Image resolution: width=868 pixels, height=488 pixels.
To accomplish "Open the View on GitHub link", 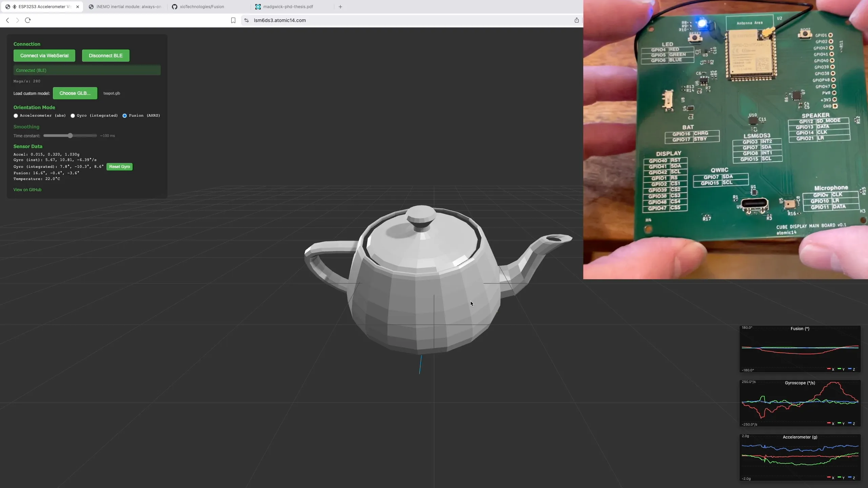I will coord(27,189).
